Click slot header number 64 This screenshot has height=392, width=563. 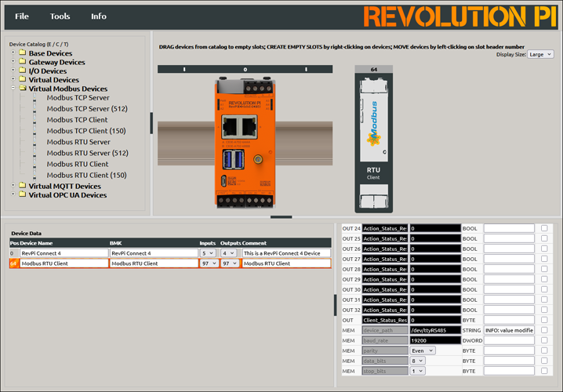pyautogui.click(x=374, y=69)
